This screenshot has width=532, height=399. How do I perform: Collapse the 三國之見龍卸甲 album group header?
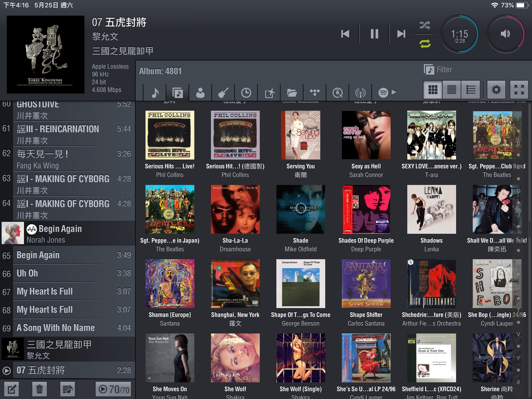[x=68, y=349]
